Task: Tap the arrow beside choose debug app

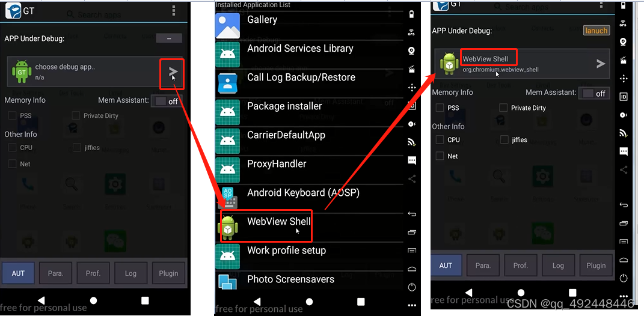Action: tap(173, 72)
